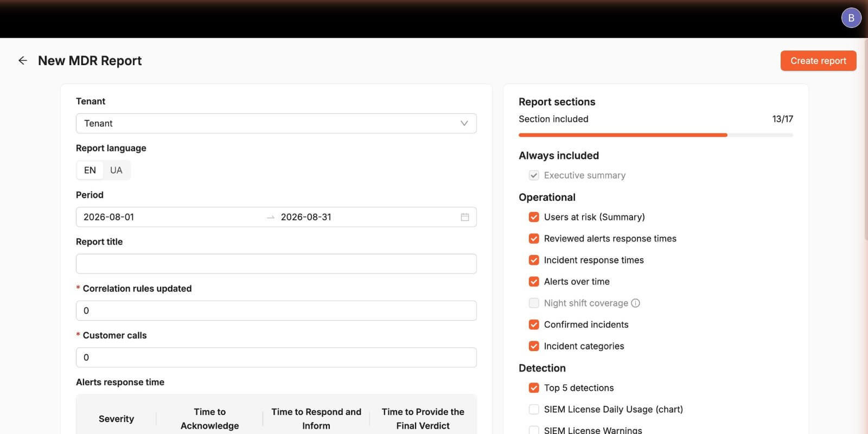Focus the Report title field

coord(276,264)
